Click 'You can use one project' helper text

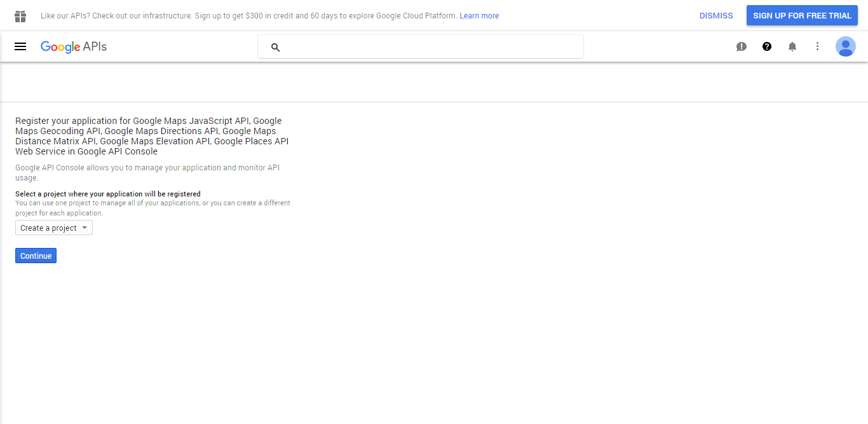point(153,208)
